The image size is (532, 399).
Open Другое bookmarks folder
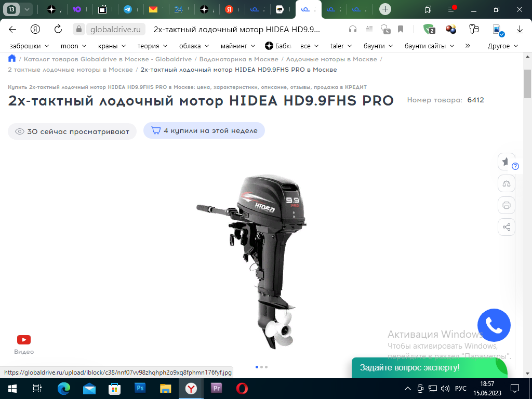tap(503, 46)
